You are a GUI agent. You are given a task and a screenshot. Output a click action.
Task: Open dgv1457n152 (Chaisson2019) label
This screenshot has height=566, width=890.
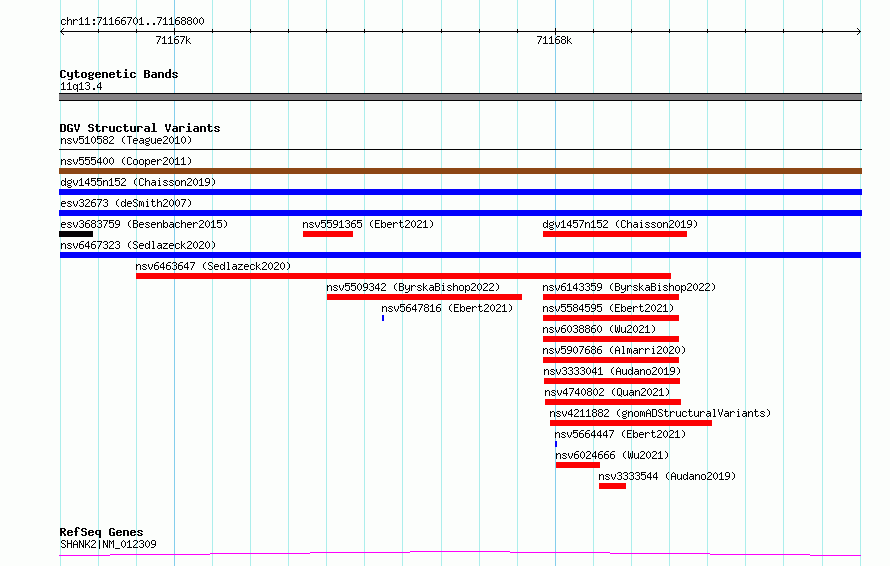620,224
